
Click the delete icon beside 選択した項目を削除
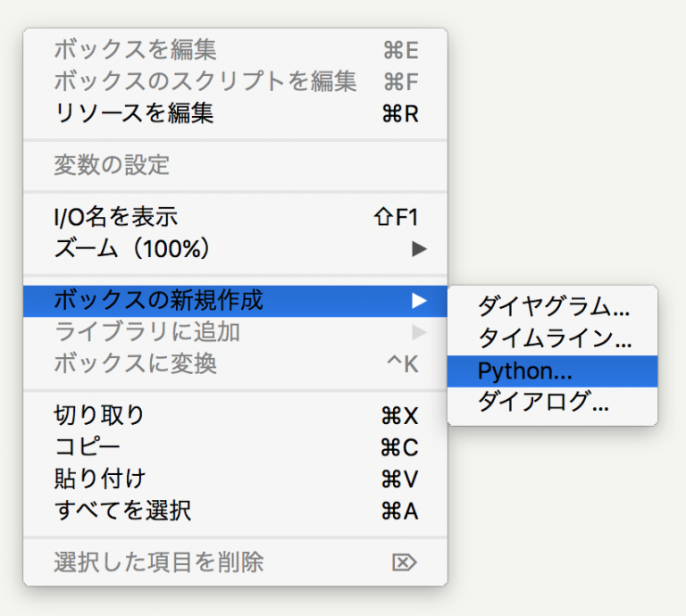[405, 562]
